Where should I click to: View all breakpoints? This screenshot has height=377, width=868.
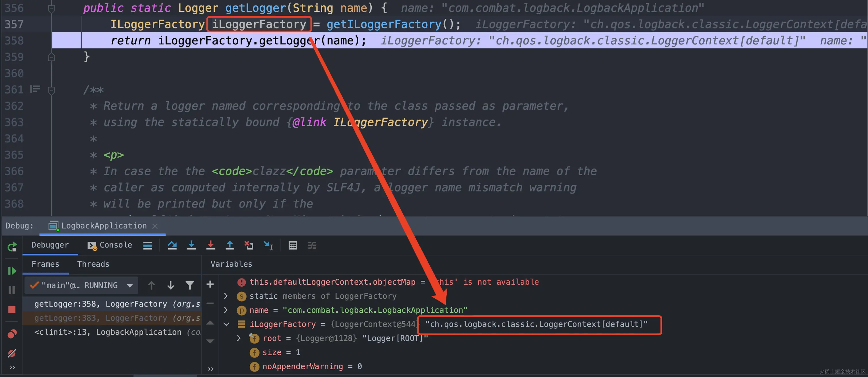(12, 334)
